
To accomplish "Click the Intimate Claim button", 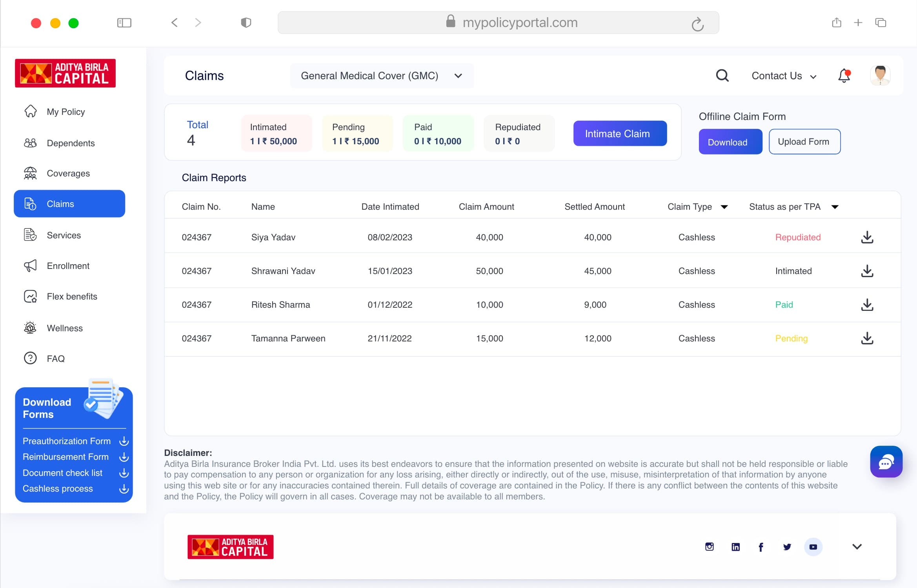I will [620, 133].
